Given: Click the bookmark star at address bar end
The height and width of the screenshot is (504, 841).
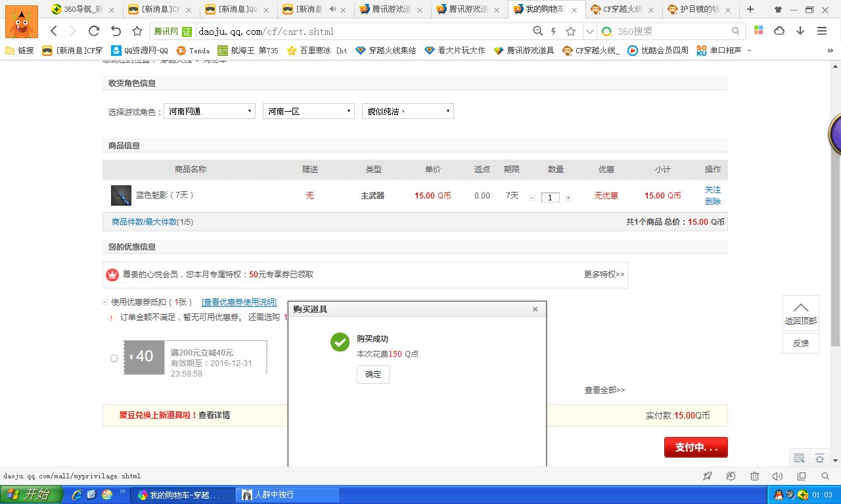Looking at the screenshot, I should 571,31.
